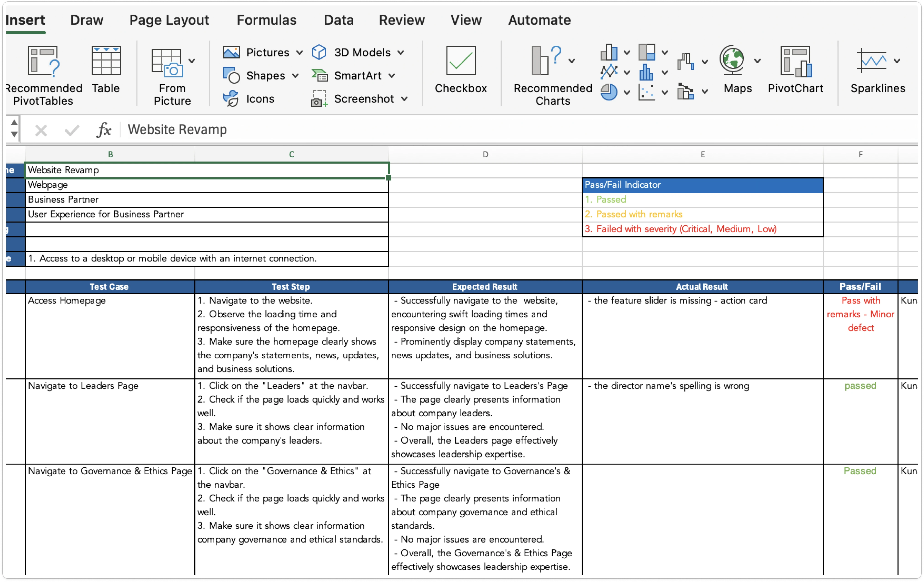Expand the Sparklines dropdown arrow
Screen dimensions: 924x582
(x=897, y=61)
